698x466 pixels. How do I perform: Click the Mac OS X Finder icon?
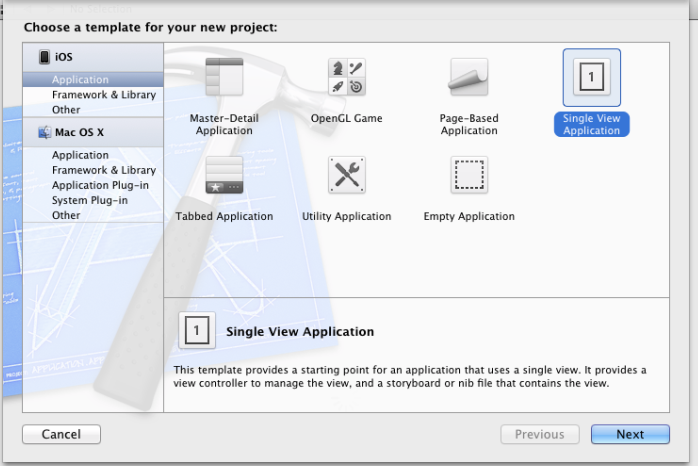pos(44,132)
